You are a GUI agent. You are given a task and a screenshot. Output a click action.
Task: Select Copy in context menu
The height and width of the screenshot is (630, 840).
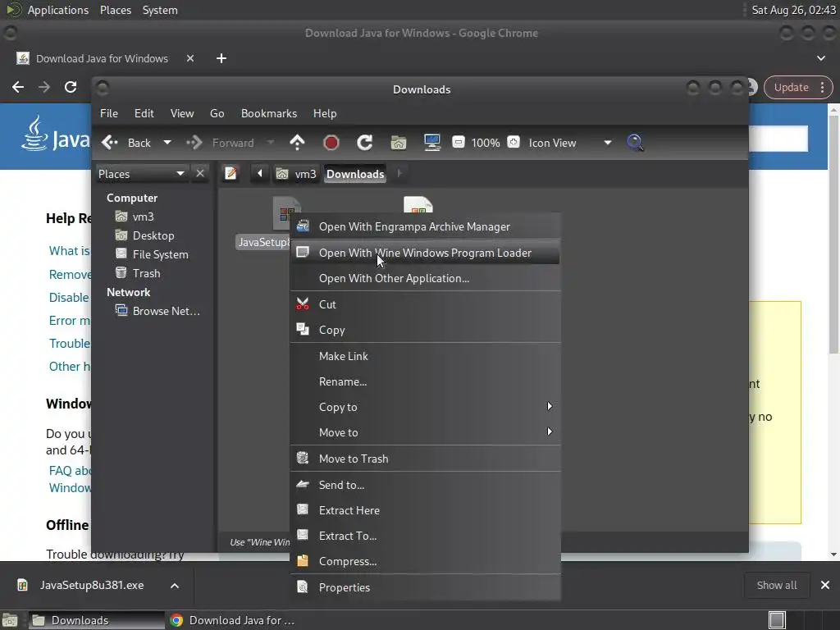pyautogui.click(x=426, y=330)
